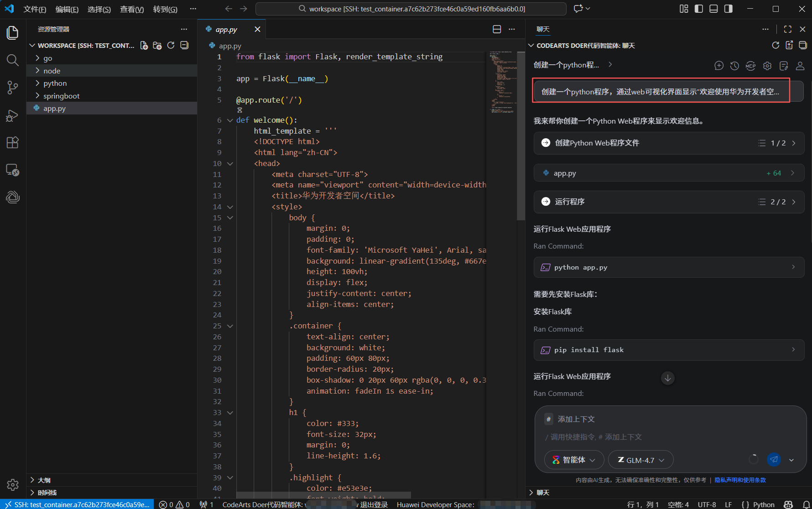Toggle the primary side bar layout button

699,9
